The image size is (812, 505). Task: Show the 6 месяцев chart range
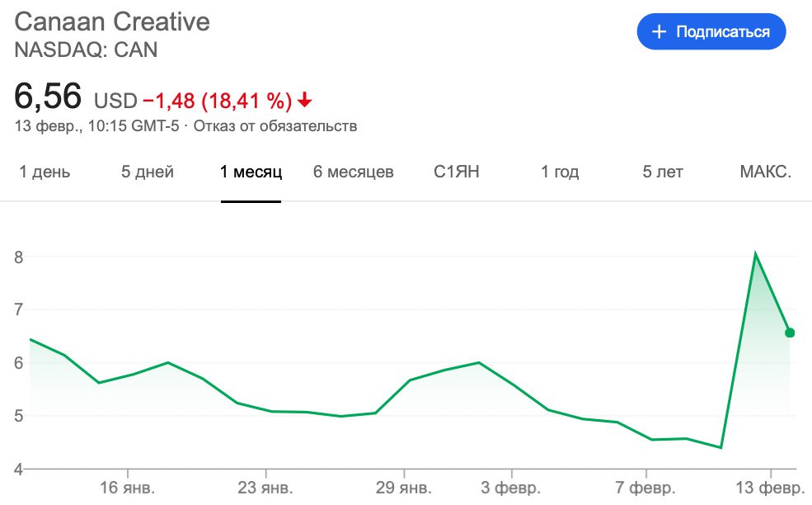tap(354, 172)
